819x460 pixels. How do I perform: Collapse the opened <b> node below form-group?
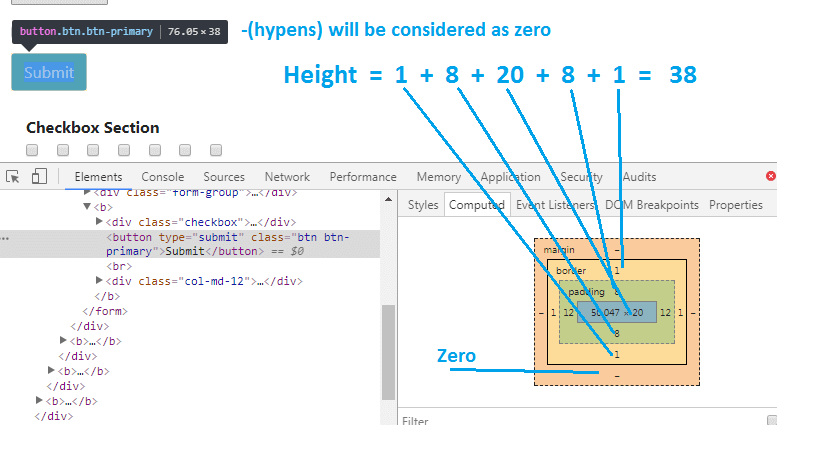(87, 207)
